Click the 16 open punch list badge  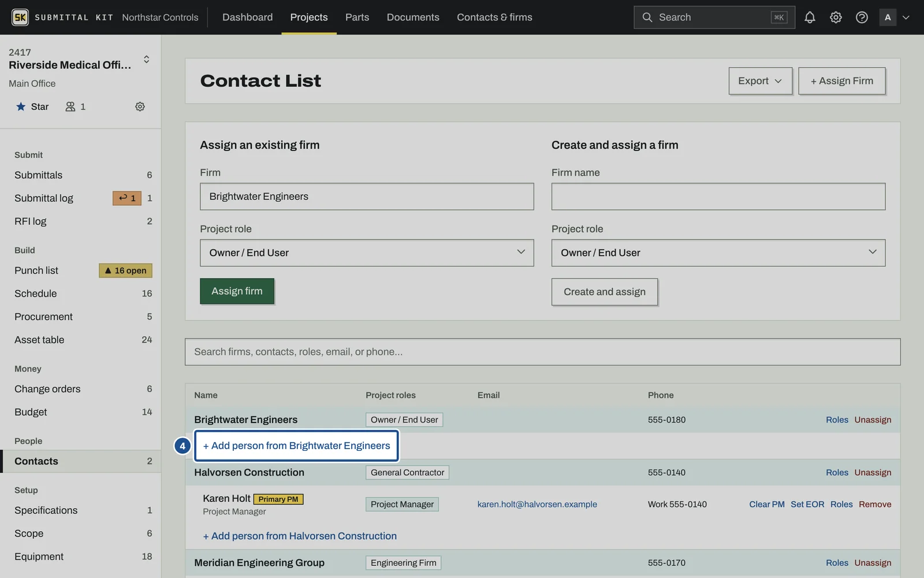click(125, 271)
